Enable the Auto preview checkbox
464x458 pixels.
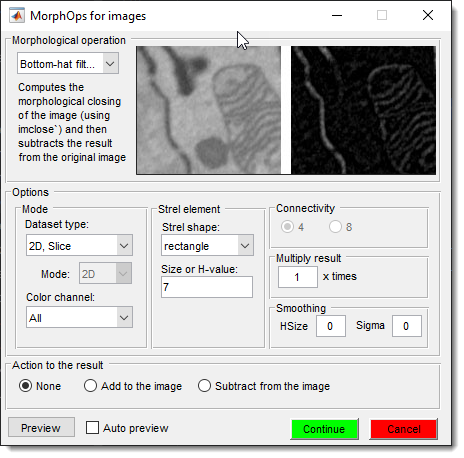92,427
